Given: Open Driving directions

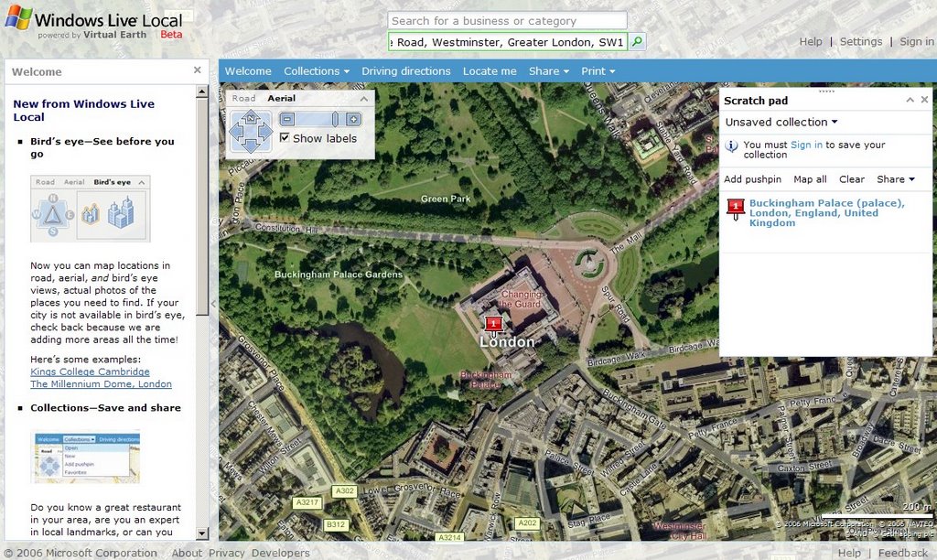Looking at the screenshot, I should click(405, 71).
